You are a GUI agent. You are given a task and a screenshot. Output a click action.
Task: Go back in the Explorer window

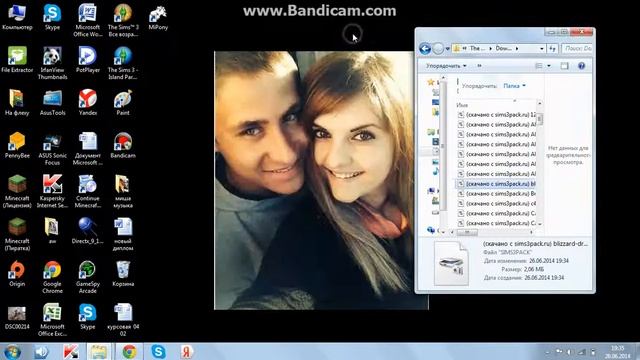425,49
